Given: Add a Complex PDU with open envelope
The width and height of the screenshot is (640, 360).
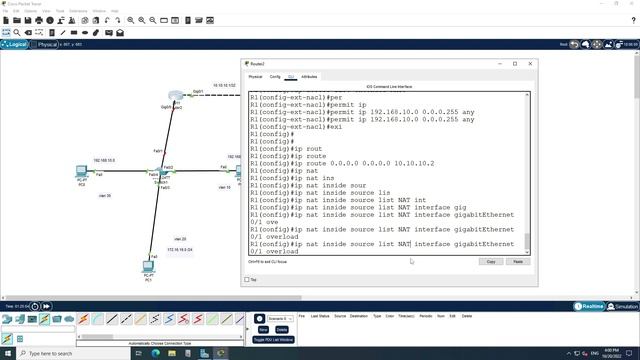Looking at the screenshot, I should 120,33.
